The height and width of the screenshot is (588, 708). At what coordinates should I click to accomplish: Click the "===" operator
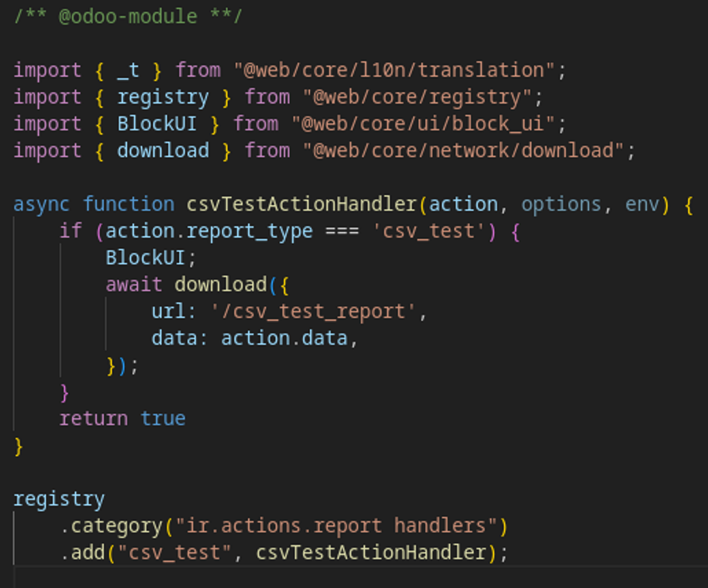(x=342, y=231)
